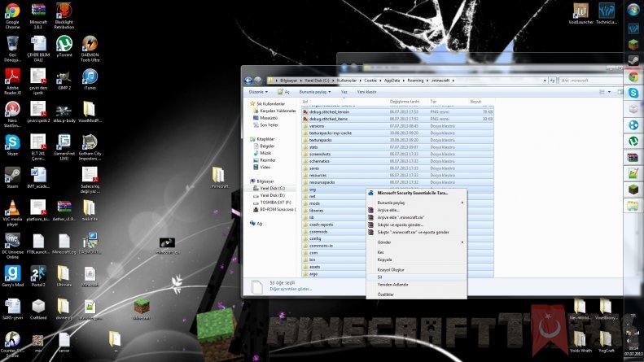Choose Özellikler in the context menu
Screen dimensions: 644x362
(x=417, y=294)
